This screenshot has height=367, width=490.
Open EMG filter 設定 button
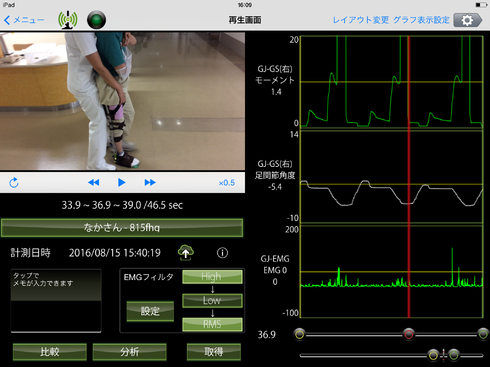coord(150,311)
